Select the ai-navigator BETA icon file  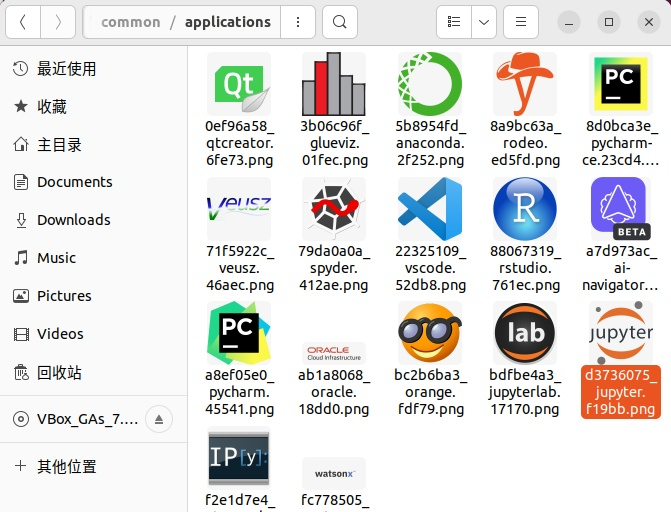click(x=620, y=210)
